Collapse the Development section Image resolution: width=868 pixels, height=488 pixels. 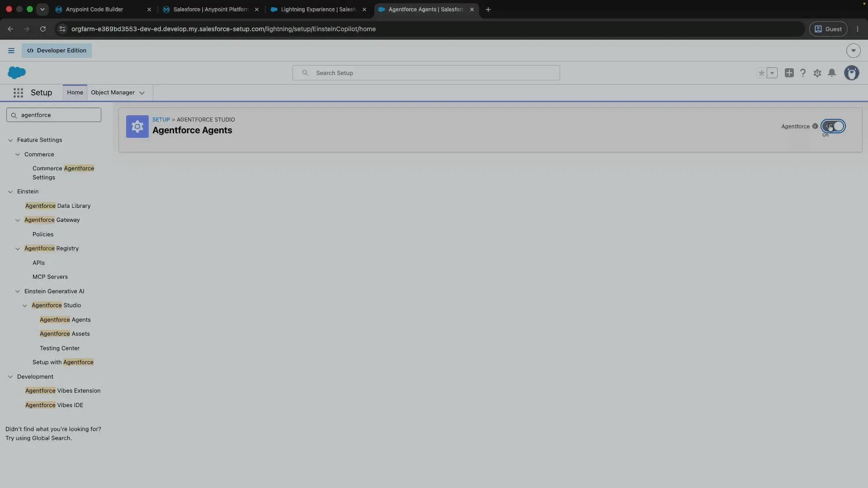click(x=10, y=377)
